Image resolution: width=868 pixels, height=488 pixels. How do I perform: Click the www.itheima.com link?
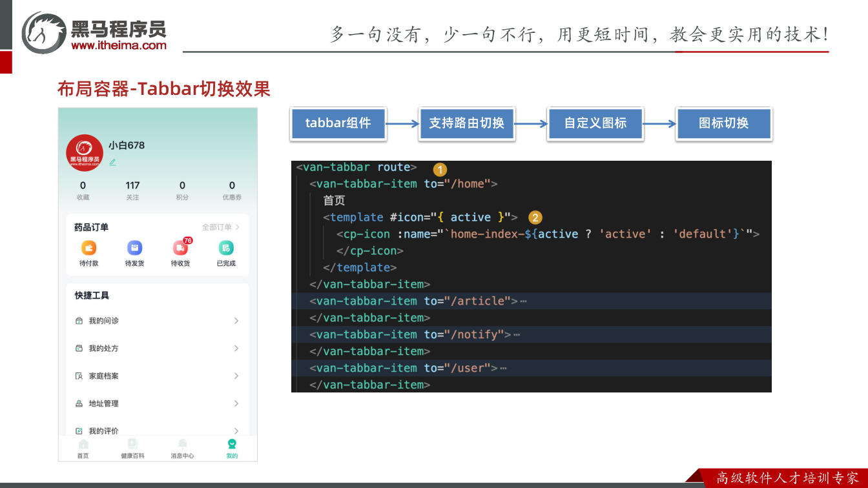119,45
